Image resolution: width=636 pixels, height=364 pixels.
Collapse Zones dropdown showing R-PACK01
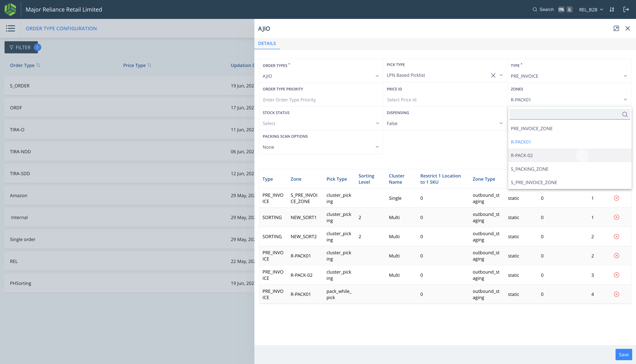click(569, 100)
